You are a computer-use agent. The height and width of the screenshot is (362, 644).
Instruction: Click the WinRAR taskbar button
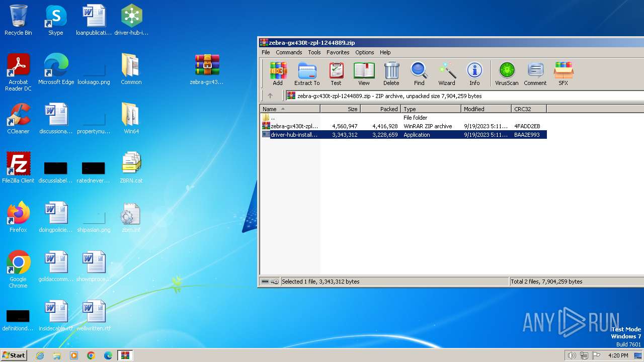pos(125,355)
